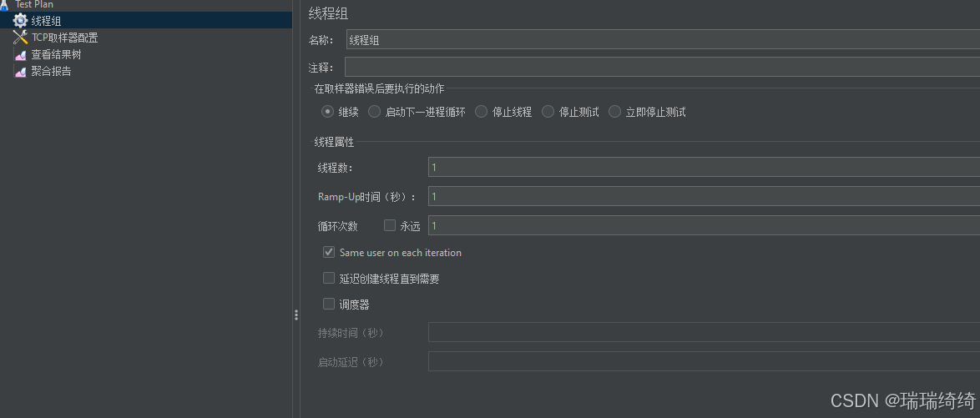The height and width of the screenshot is (418, 980).
Task: Open TCP取样器配置 tree node
Action: click(x=64, y=38)
